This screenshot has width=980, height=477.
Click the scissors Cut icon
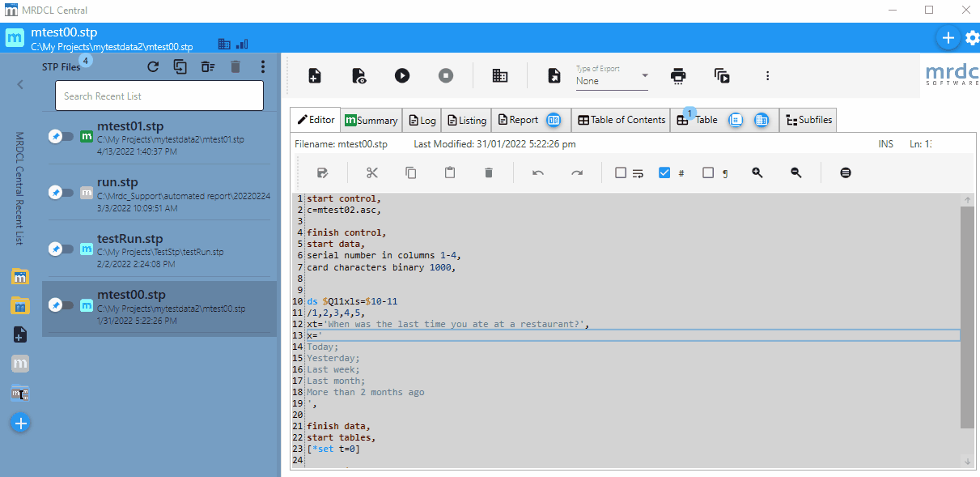pyautogui.click(x=372, y=172)
